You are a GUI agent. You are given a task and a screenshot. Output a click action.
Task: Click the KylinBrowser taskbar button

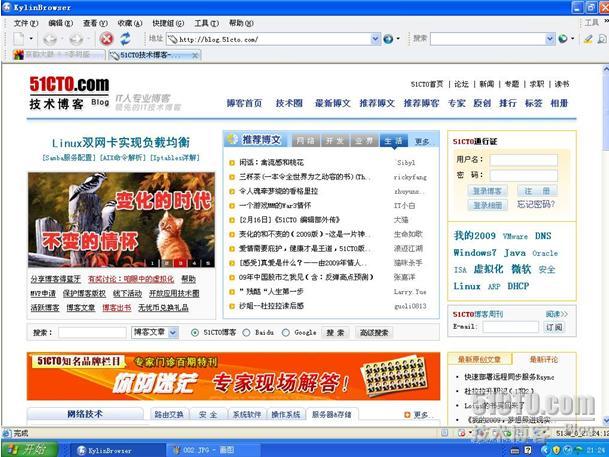[117, 450]
